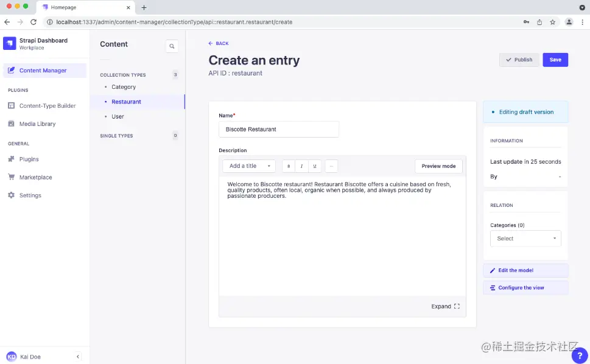The height and width of the screenshot is (364, 590).
Task: Click the Create an entry heading
Action: 254,60
